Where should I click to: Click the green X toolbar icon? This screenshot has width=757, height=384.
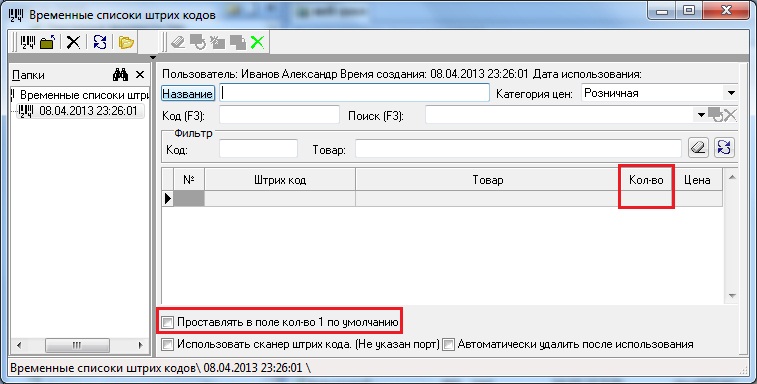257,43
